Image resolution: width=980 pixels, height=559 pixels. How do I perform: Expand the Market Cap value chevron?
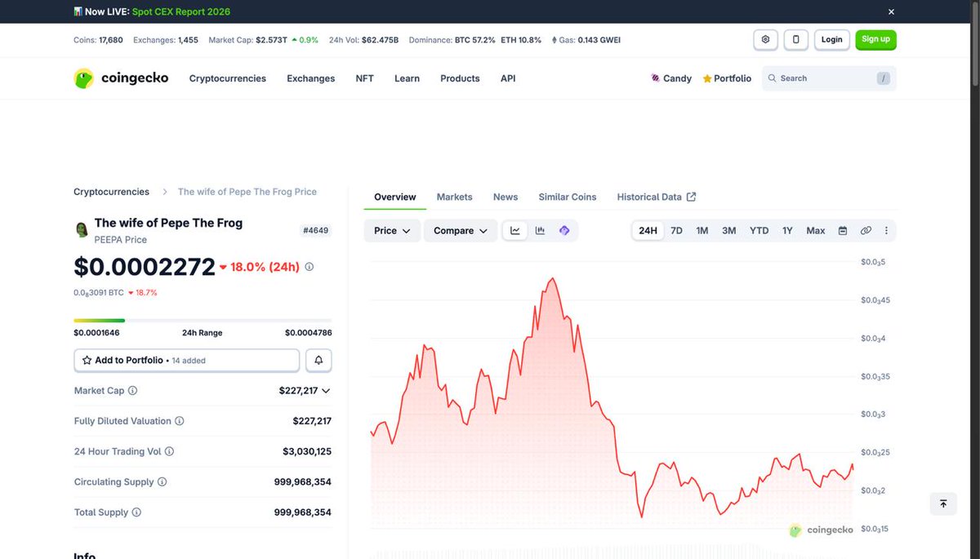pos(326,391)
